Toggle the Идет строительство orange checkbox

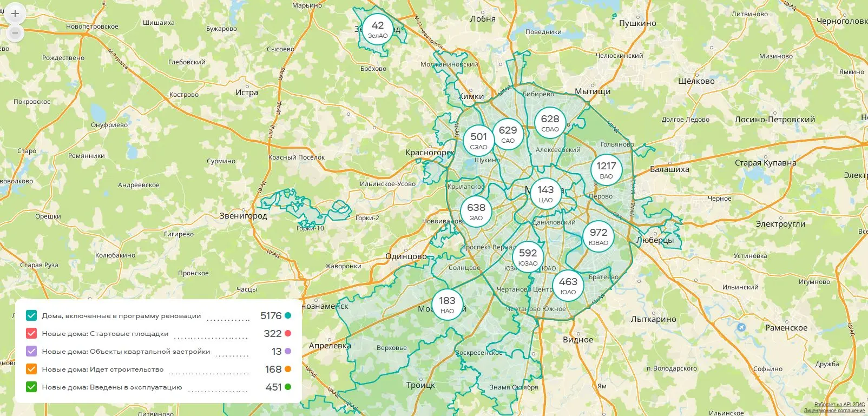31,369
